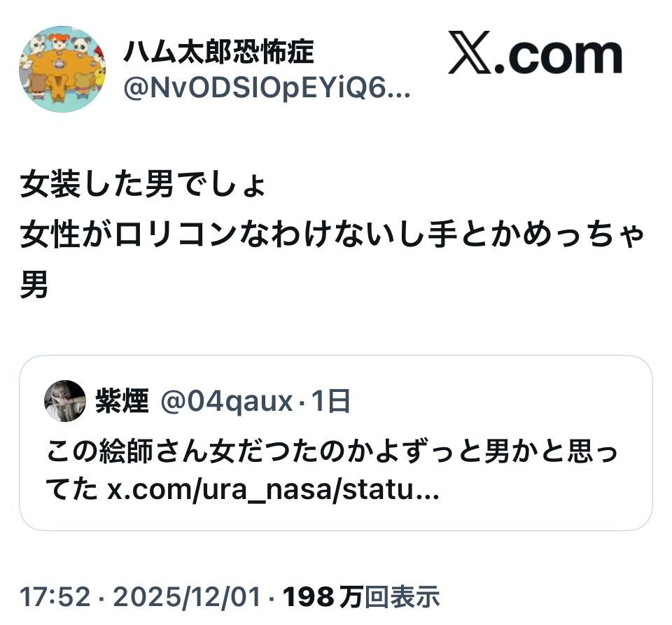The image size is (672, 625).
Task: Click the 17:52 post time
Action: click(x=55, y=597)
